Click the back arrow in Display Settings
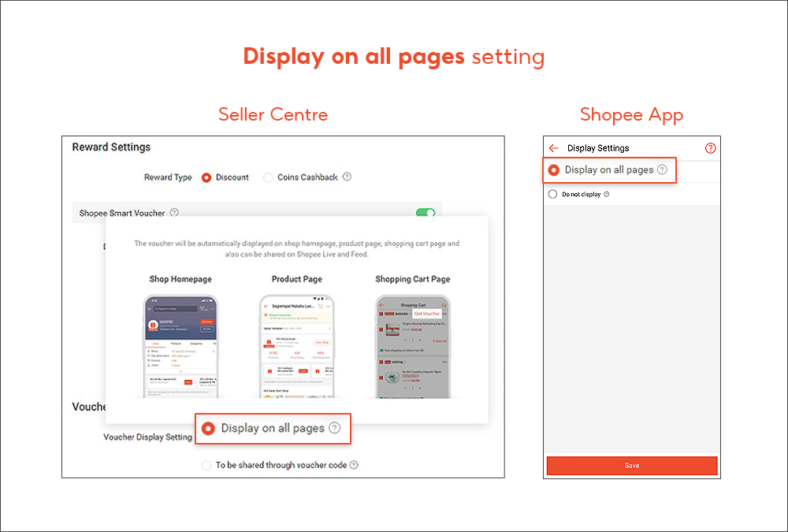This screenshot has height=532, width=788. tap(553, 148)
